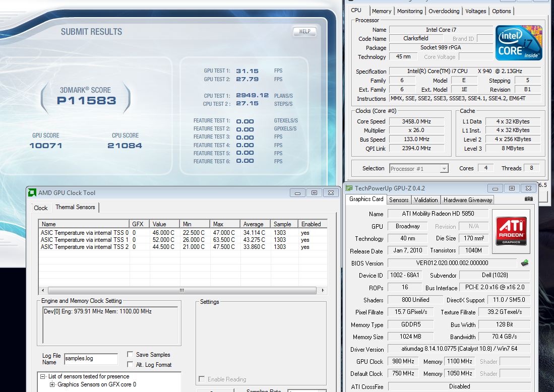Viewport: 554px width, 392px height.
Task: Sort by the Max column header
Action: 225,224
